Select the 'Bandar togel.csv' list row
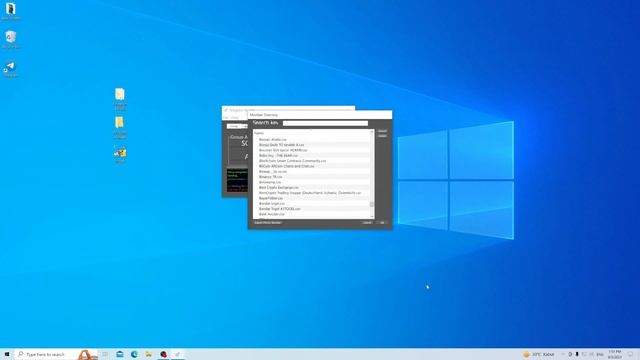 click(311, 203)
